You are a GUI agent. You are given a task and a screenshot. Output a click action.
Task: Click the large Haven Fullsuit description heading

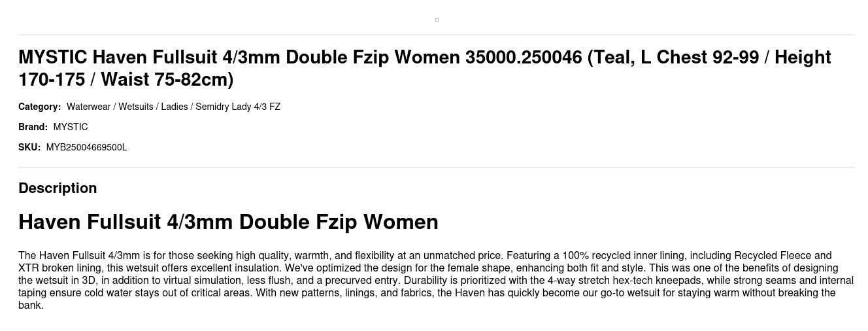coord(228,222)
